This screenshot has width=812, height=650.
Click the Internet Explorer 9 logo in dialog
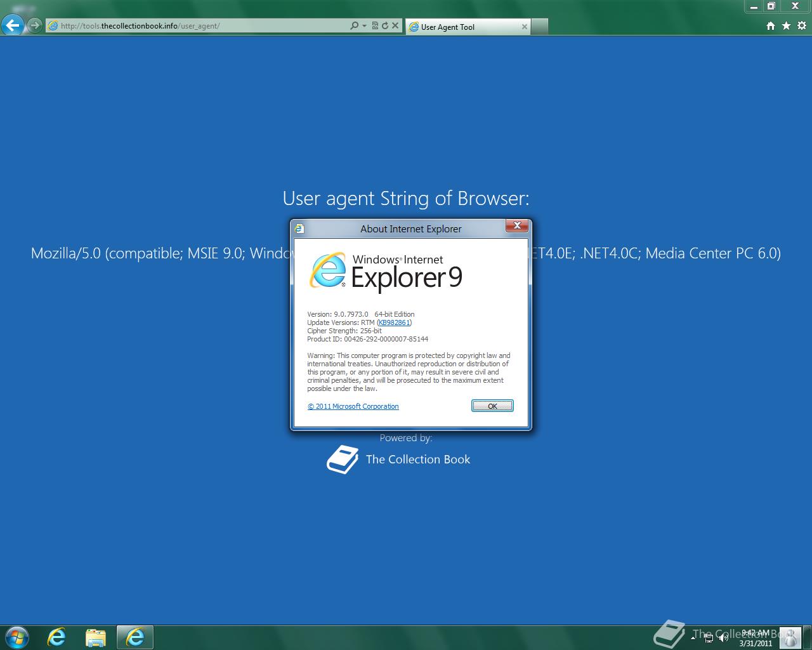coord(386,272)
